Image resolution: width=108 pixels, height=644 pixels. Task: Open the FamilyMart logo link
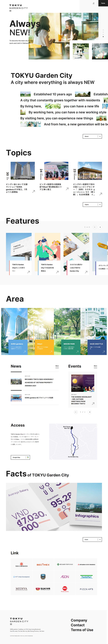click(x=86, y=577)
